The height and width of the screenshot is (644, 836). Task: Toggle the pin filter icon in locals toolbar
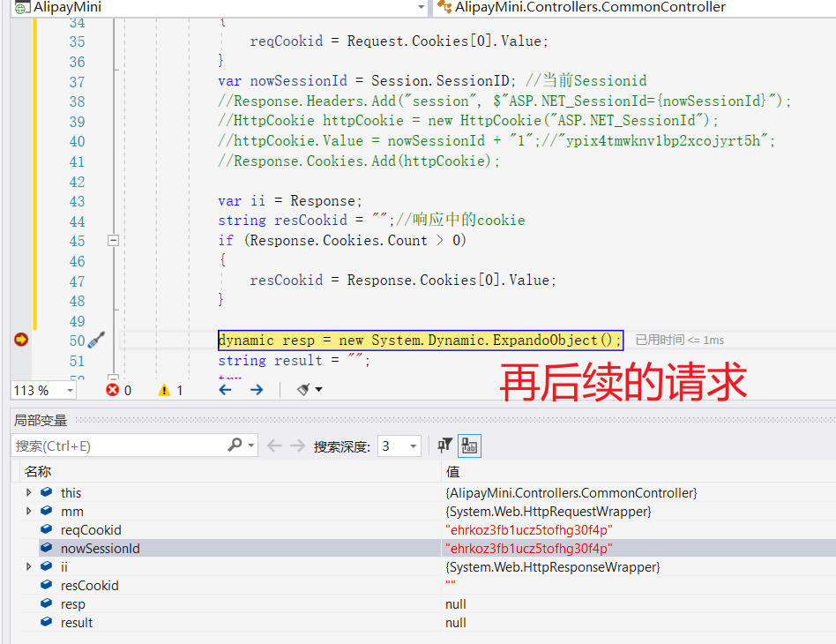444,445
